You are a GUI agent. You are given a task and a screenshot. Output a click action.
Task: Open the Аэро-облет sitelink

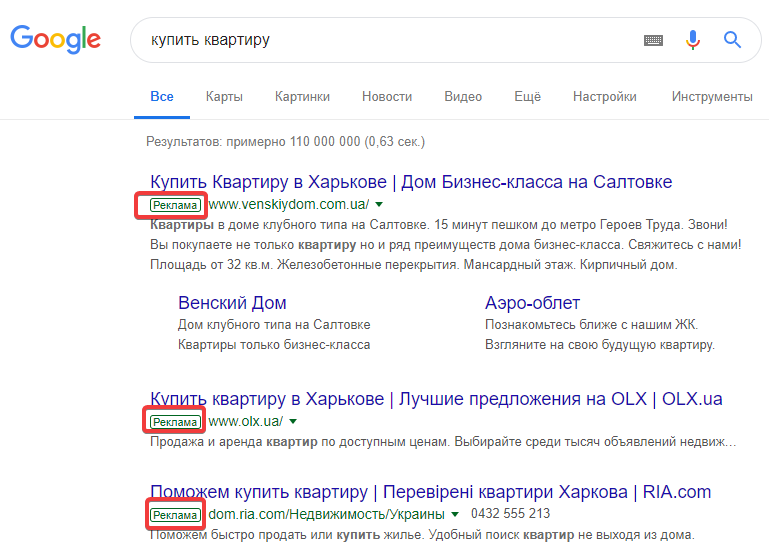pos(533,303)
